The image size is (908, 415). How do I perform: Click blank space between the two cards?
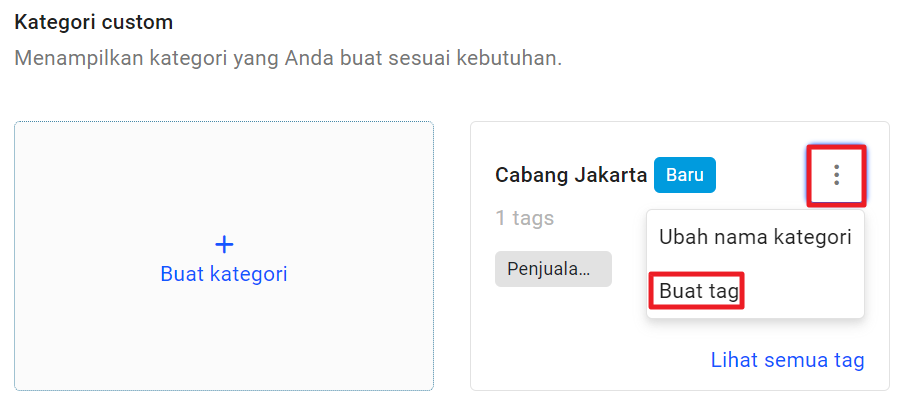452,256
